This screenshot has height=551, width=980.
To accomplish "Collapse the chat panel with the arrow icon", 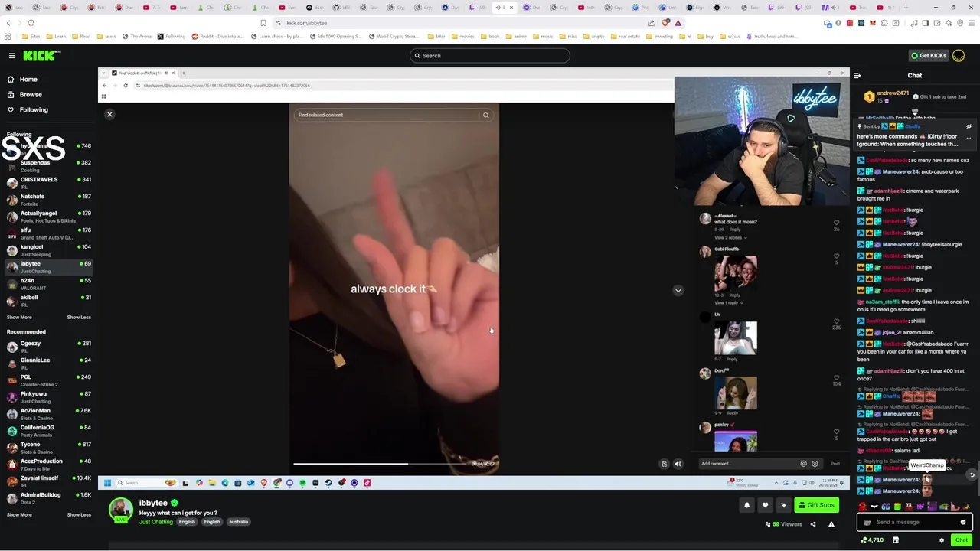I will pyautogui.click(x=857, y=75).
